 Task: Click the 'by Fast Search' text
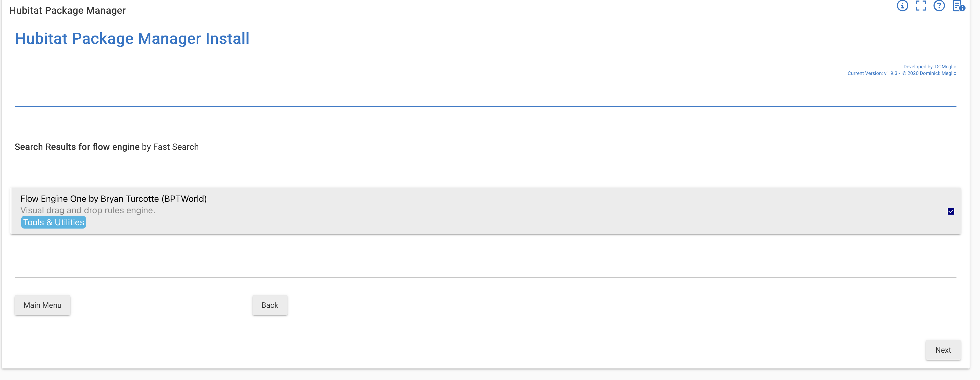170,147
